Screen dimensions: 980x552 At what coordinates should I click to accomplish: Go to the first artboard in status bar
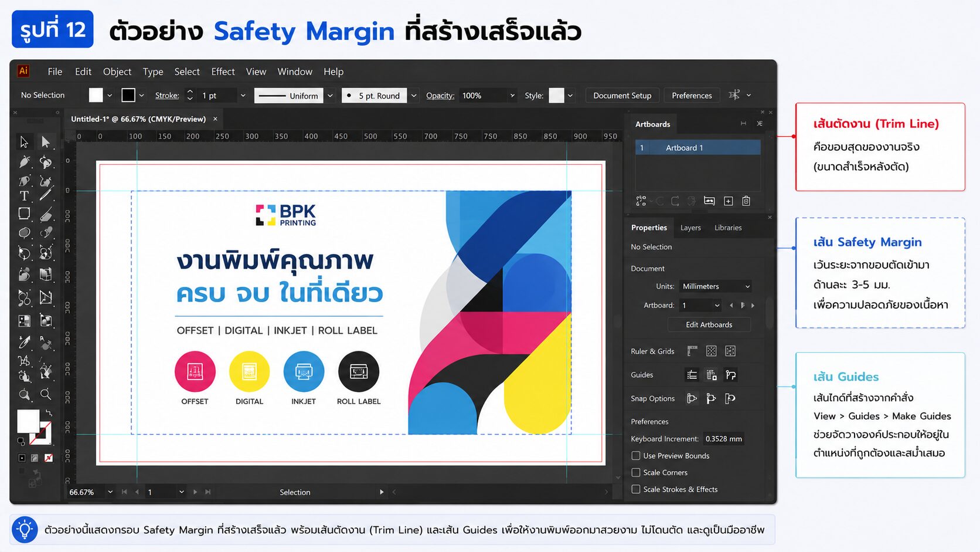click(x=124, y=492)
